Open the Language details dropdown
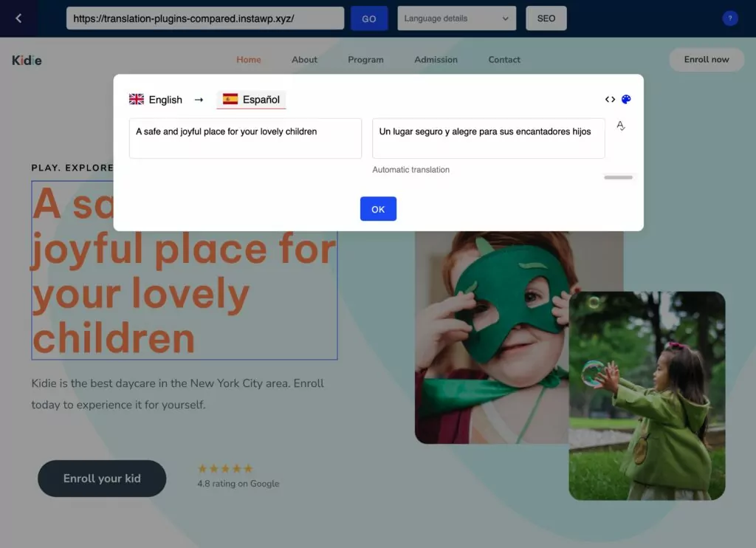Screen dimensions: 756x548 tap(456, 18)
